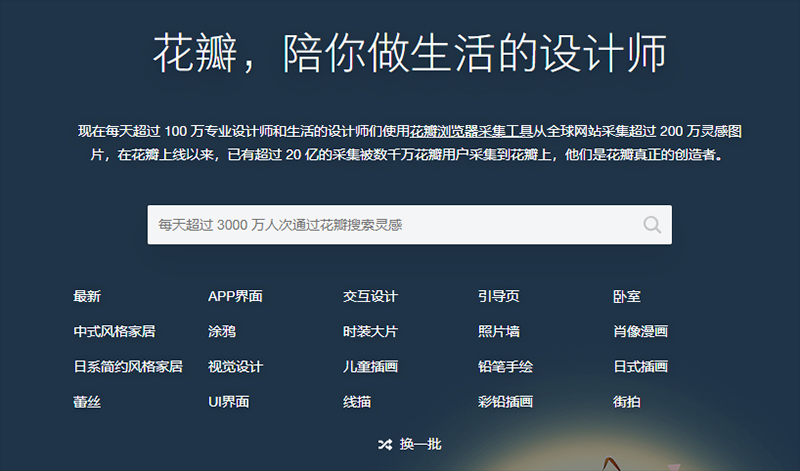The image size is (800, 471).
Task: Open the 花瓣浏览器采集工具 link
Action: coord(471,131)
